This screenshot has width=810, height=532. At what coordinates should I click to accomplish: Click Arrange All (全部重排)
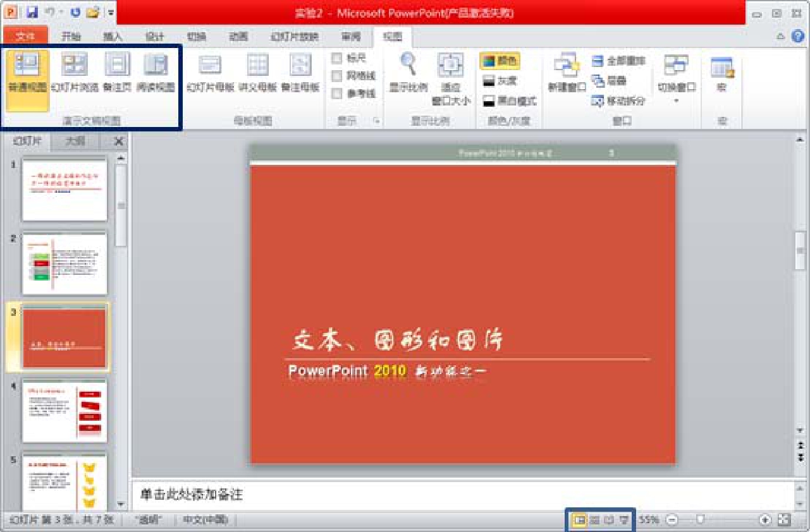click(618, 61)
